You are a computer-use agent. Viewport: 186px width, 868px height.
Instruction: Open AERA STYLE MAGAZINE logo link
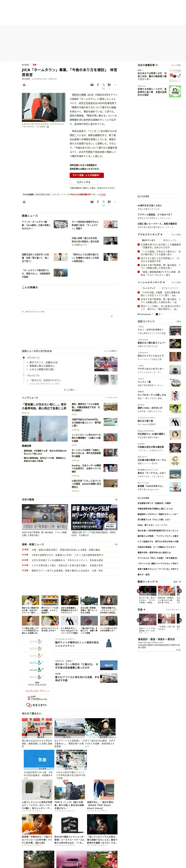37,683
